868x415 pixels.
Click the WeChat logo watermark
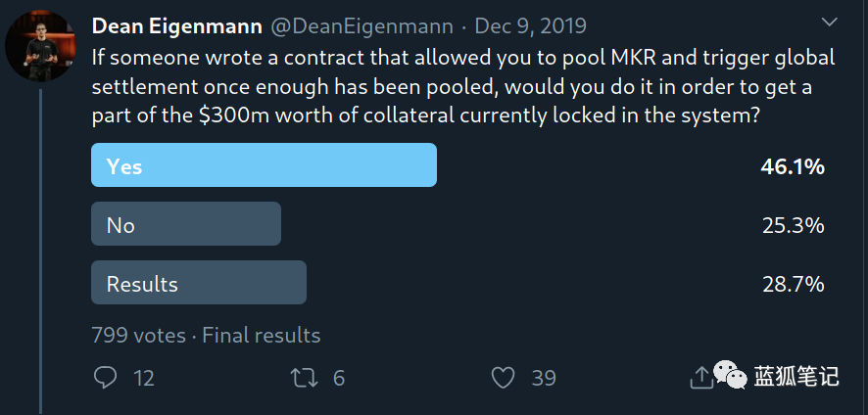(730, 374)
